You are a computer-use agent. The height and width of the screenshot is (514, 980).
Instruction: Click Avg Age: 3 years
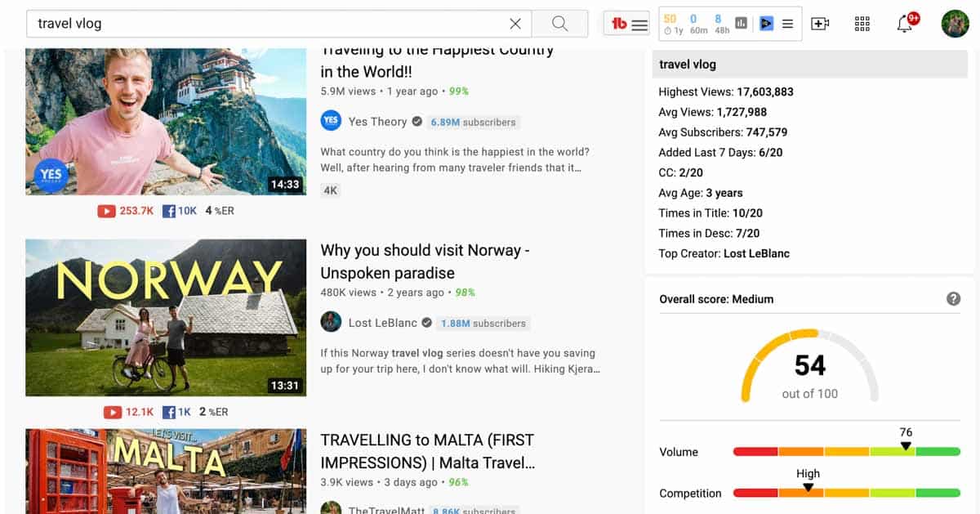[x=701, y=193]
